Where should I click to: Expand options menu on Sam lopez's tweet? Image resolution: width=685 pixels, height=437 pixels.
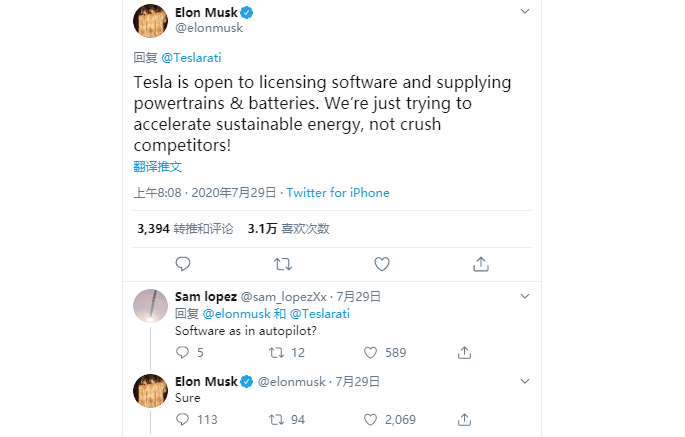click(x=525, y=297)
